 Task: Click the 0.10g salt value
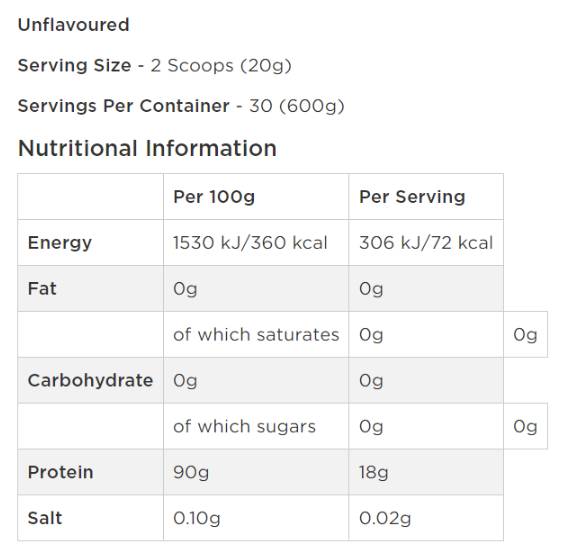click(196, 519)
